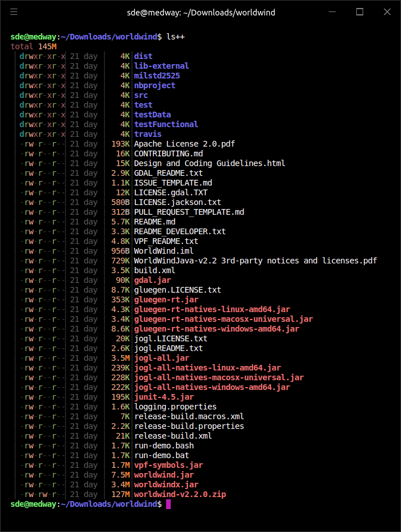Select the 'travis' directory name
The width and height of the screenshot is (401, 532).
(148, 134)
